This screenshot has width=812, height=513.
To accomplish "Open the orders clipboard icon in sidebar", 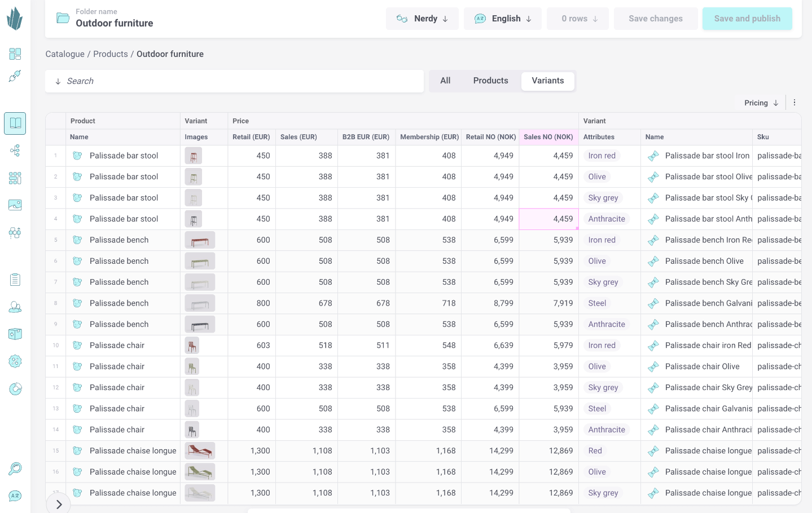I will pyautogui.click(x=15, y=280).
